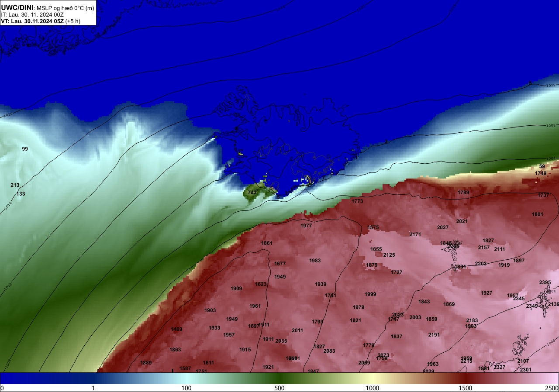Viewport: 559px width, 392px height.
Task: Click the map value 1983
Action: pos(315,261)
